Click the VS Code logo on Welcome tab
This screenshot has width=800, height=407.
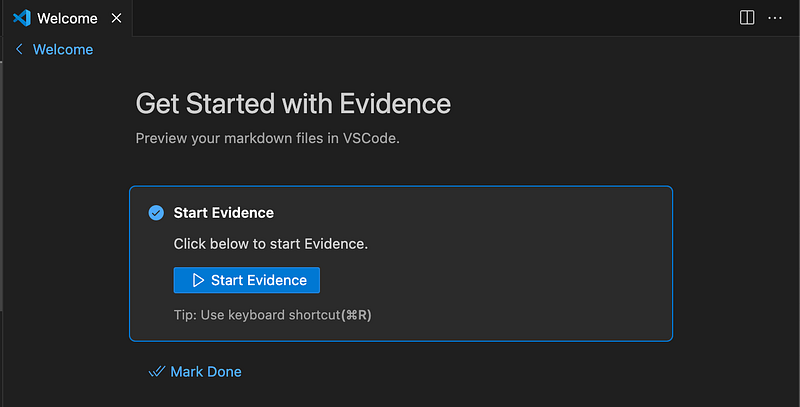coord(22,18)
